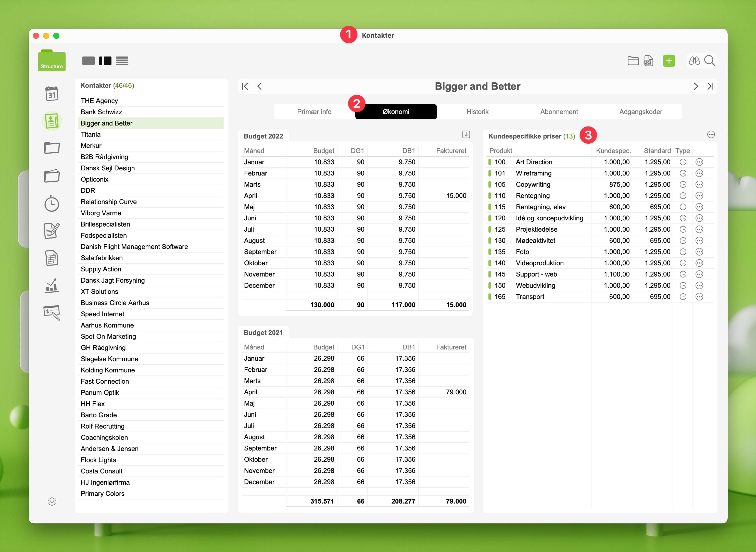Toggle price type clock for Art Direction

(683, 162)
